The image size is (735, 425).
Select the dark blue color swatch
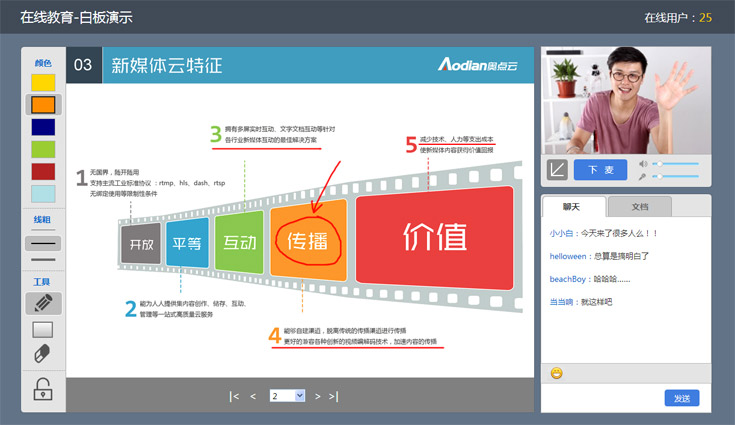pos(43,127)
